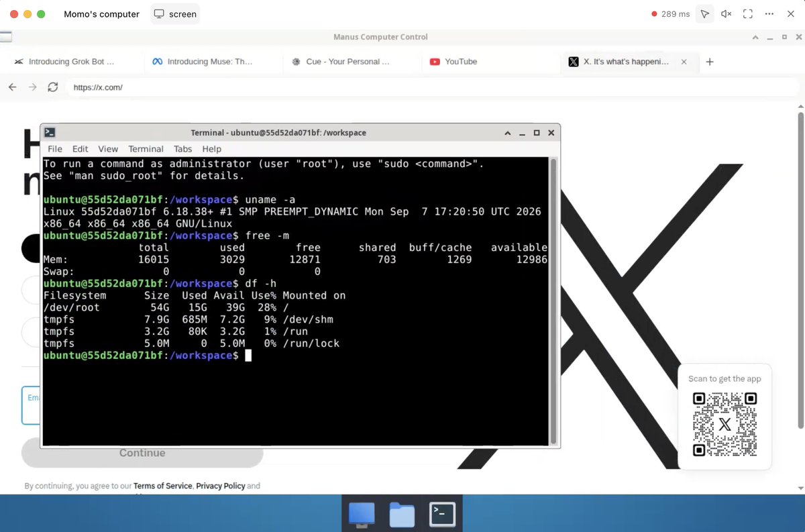The image size is (805, 532).
Task: Close the X browser tab
Action: pos(684,62)
